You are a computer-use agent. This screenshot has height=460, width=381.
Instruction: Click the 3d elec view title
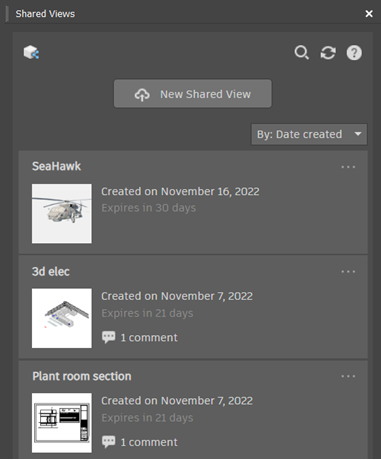tap(51, 271)
